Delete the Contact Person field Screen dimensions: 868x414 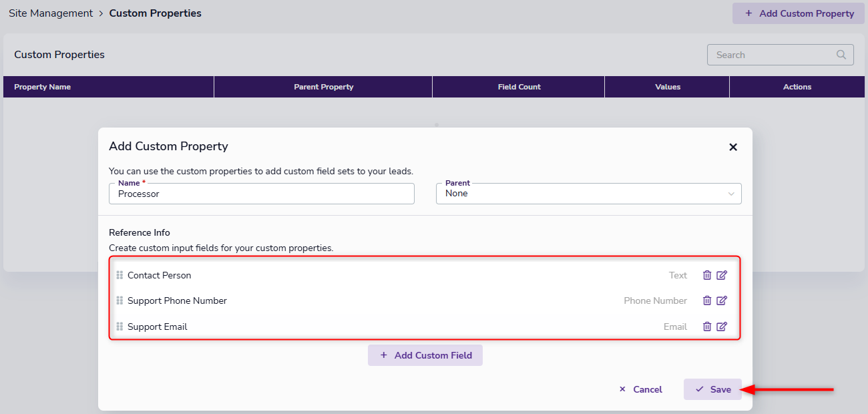coord(707,275)
